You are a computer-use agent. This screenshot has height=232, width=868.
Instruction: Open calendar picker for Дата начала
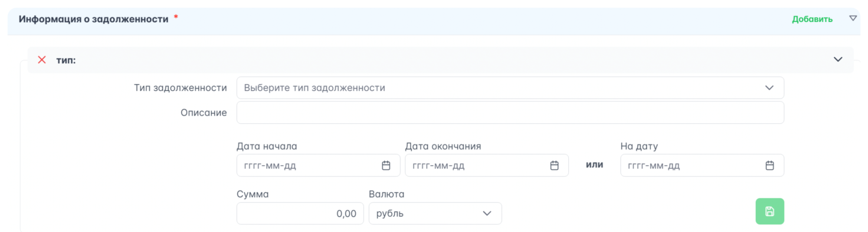(x=386, y=166)
